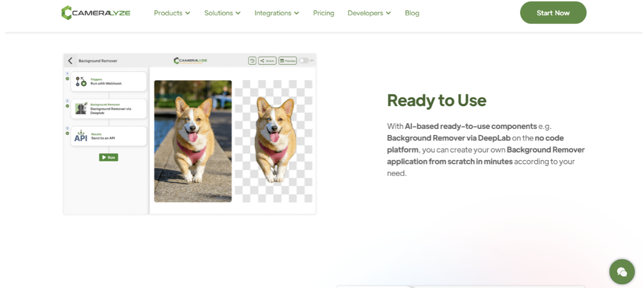Screen dimensions: 644x288
Task: Select the Run with Webhook trigger card
Action: tap(109, 82)
